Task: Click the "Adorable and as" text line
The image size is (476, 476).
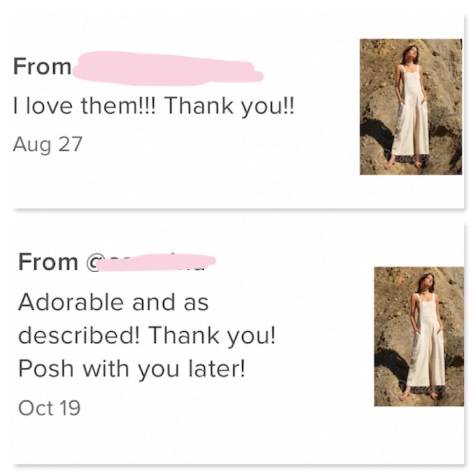Action: click(113, 302)
